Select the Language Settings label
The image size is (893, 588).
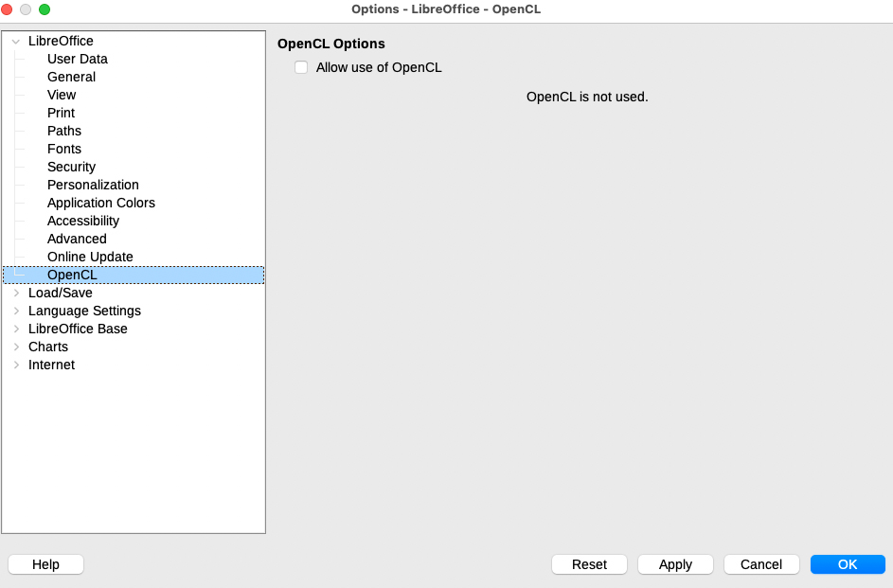84,311
